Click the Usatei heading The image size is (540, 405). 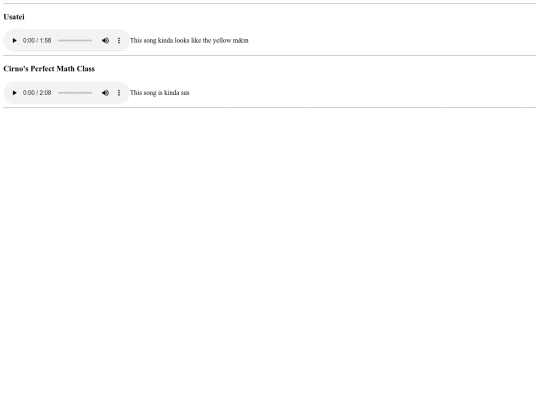click(x=14, y=17)
